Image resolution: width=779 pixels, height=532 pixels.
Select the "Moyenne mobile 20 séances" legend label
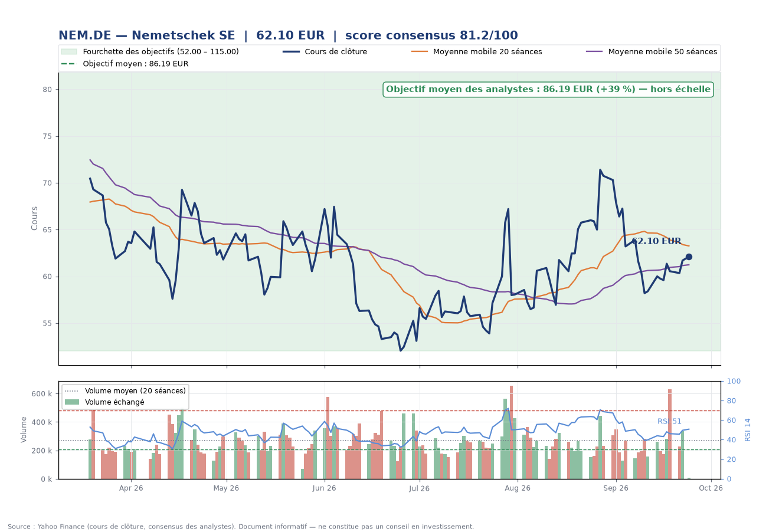click(487, 52)
